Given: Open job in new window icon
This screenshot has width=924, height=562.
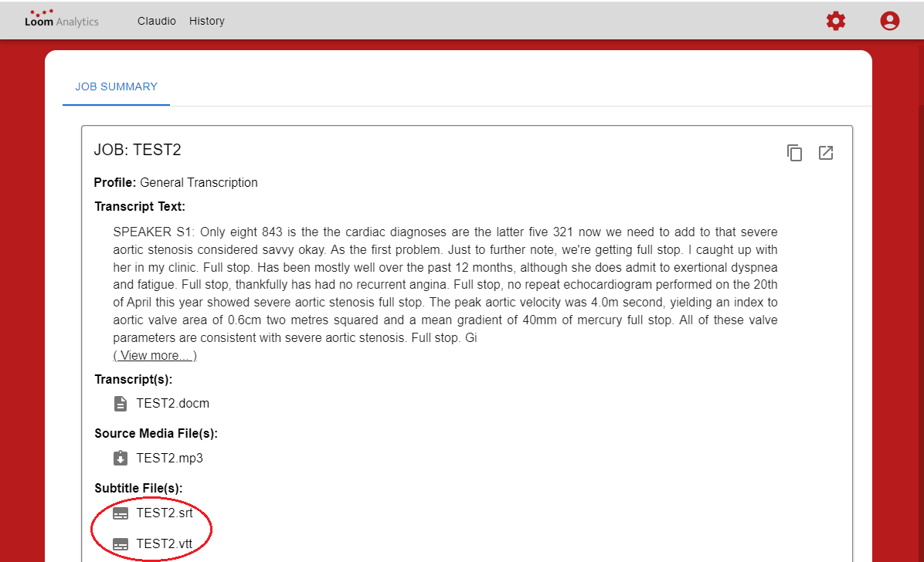Looking at the screenshot, I should (826, 153).
